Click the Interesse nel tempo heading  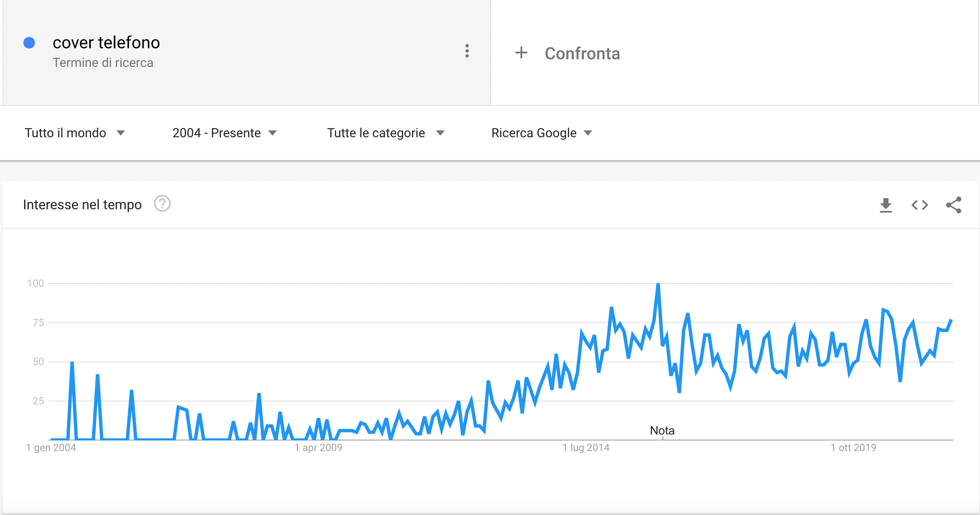click(x=82, y=205)
